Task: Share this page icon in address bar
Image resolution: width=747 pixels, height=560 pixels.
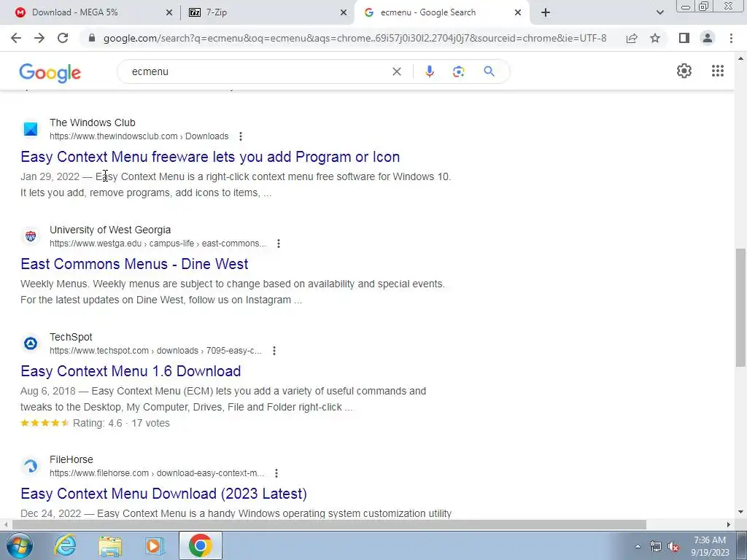Action: coord(632,38)
